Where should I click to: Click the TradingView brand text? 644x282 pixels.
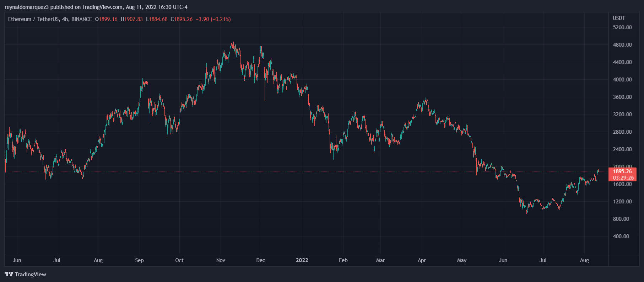click(x=31, y=274)
